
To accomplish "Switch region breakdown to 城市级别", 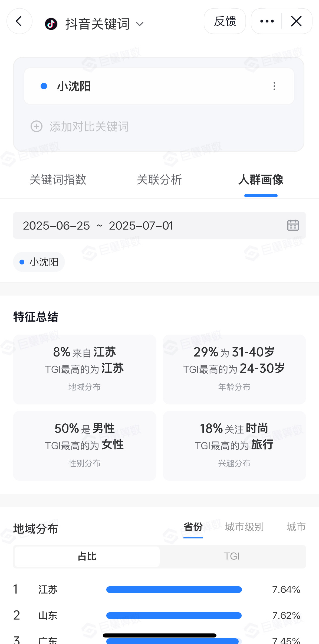I will 245,527.
